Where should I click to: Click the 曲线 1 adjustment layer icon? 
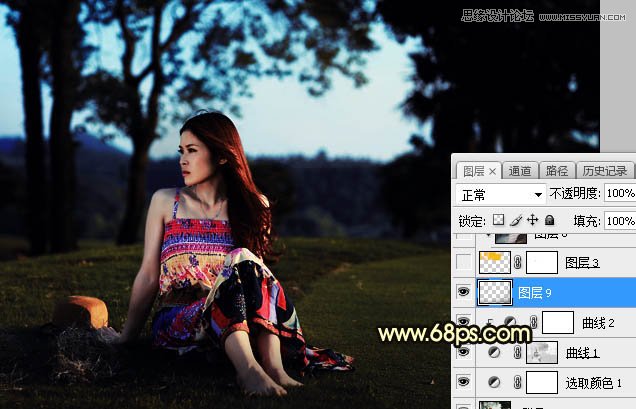(x=495, y=352)
